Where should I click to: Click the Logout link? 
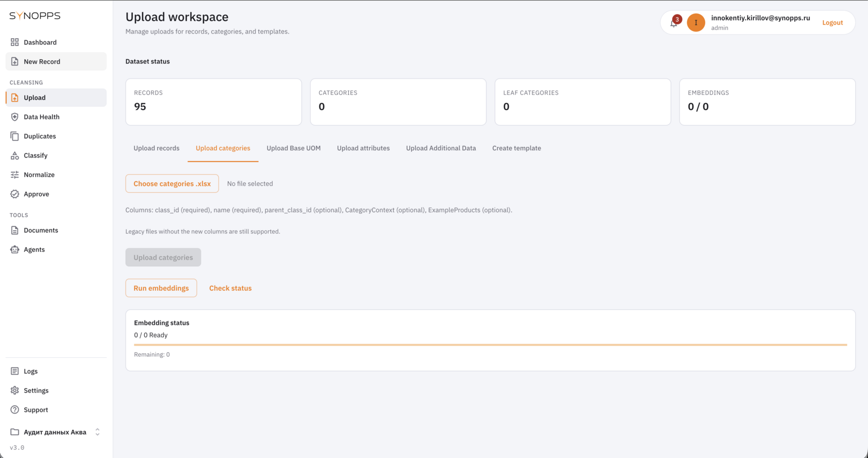click(832, 23)
